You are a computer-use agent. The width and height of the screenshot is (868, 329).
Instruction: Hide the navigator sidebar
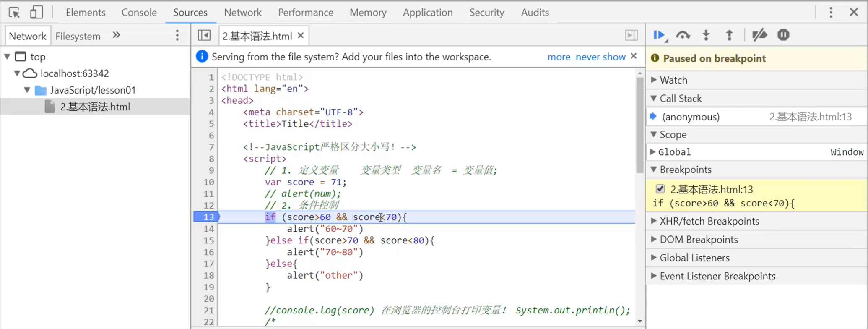coord(204,35)
